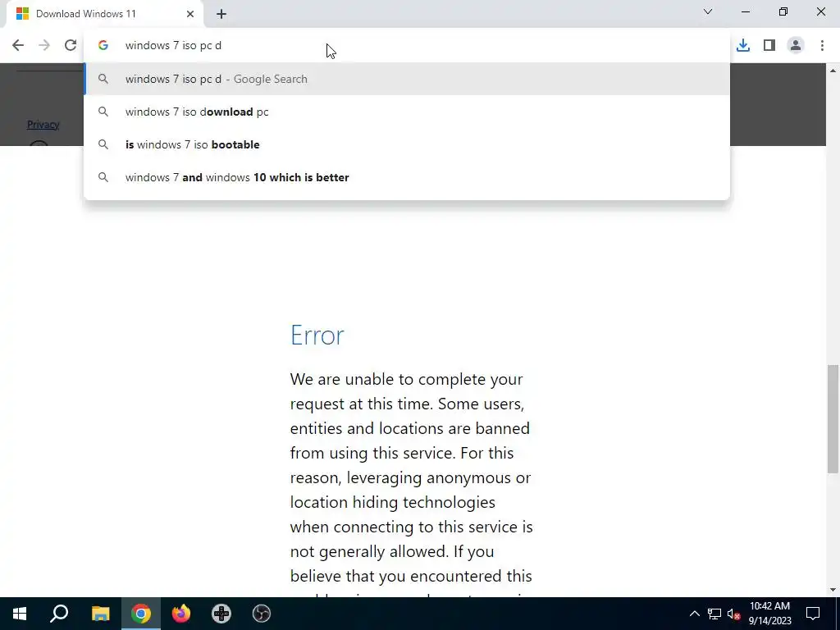Screen dimensions: 840x630
Task: Open the clock showing 10:42 AM
Action: coord(769,614)
